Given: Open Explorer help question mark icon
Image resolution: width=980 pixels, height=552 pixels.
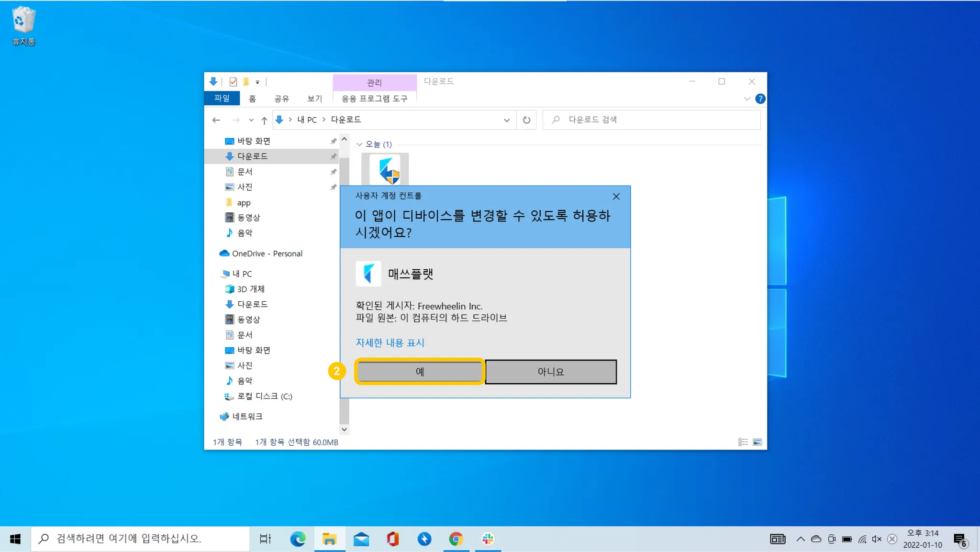Looking at the screenshot, I should coord(760,99).
